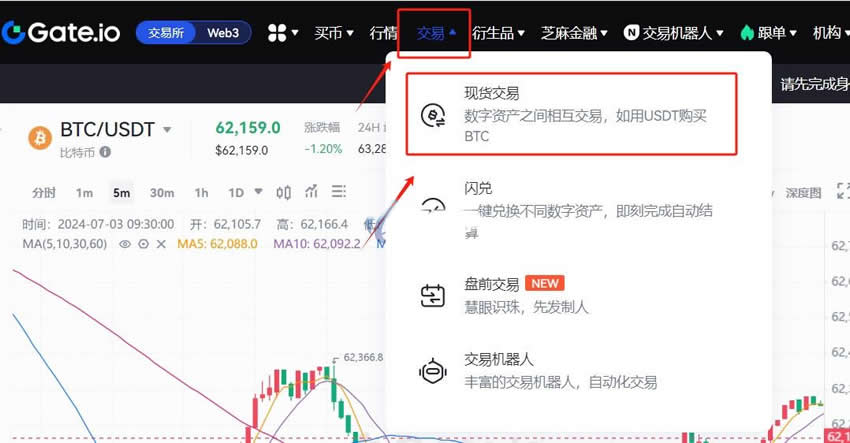The height and width of the screenshot is (443, 850).
Task: Click the Bitcoin info icon next to 比特币
Action: tap(105, 152)
